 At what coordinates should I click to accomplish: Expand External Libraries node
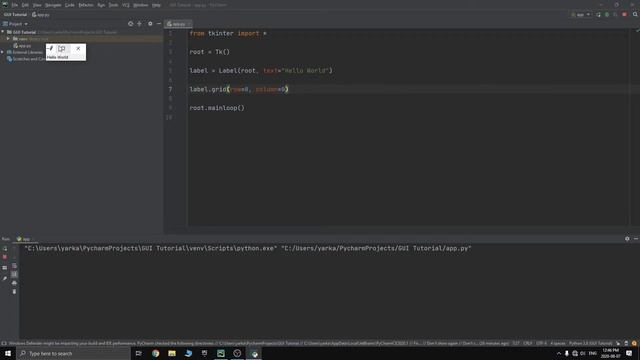(3, 52)
